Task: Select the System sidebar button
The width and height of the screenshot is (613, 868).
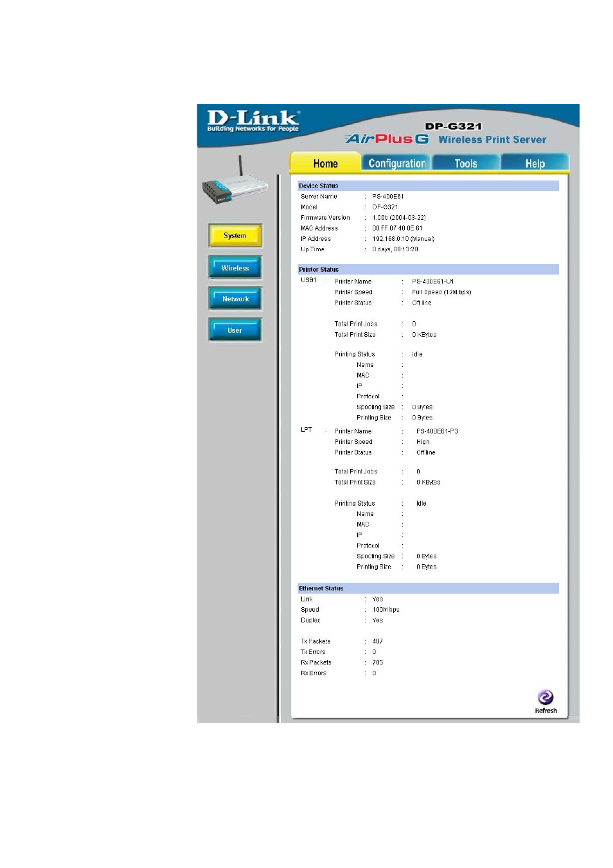Action: click(x=235, y=236)
